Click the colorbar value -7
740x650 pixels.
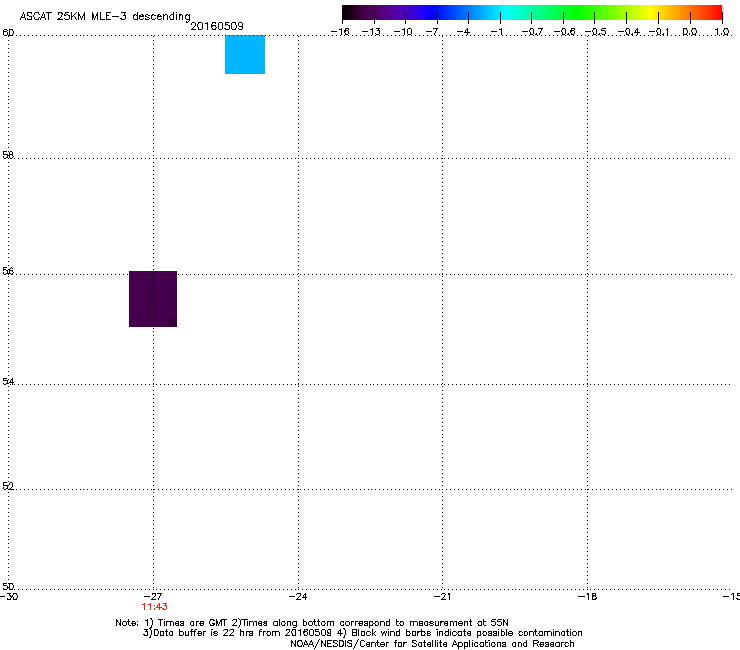433,32
